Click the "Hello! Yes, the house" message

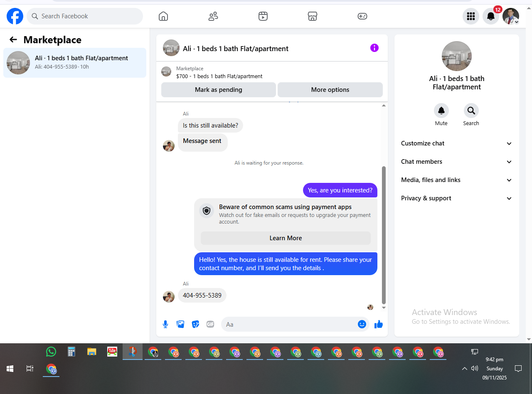tap(286, 264)
